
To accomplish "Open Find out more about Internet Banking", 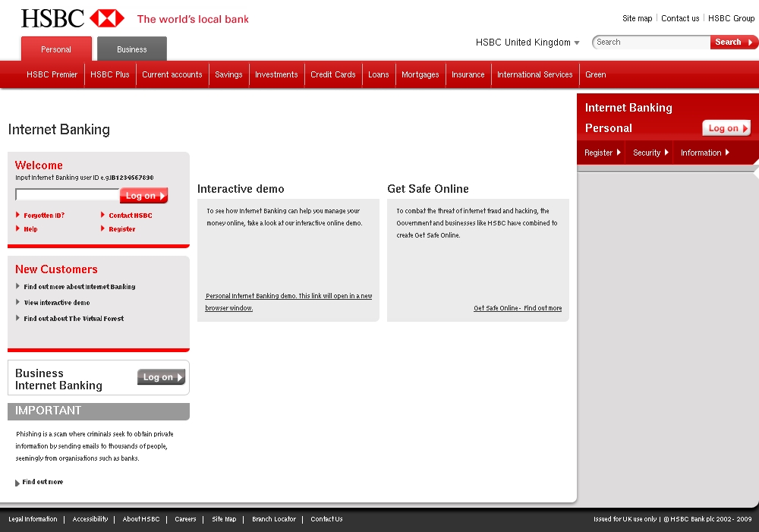I will (x=80, y=287).
